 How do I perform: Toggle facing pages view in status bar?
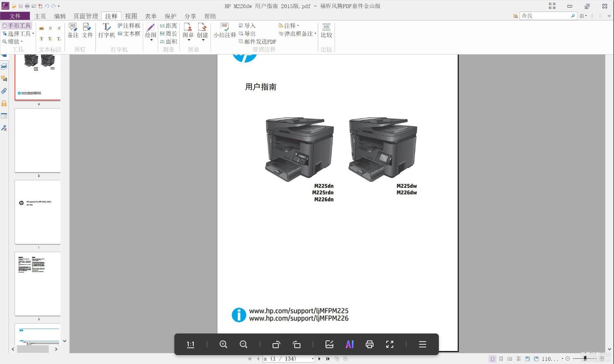510,359
